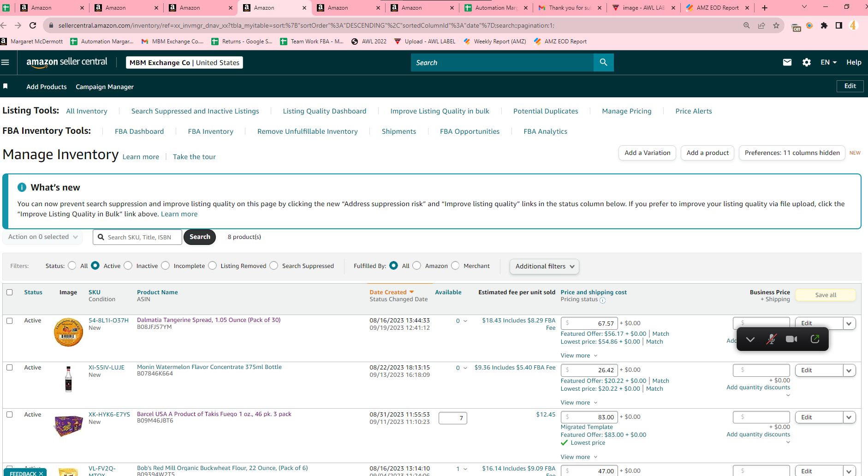
Task: Go back with the browser back arrow
Action: tap(4, 25)
